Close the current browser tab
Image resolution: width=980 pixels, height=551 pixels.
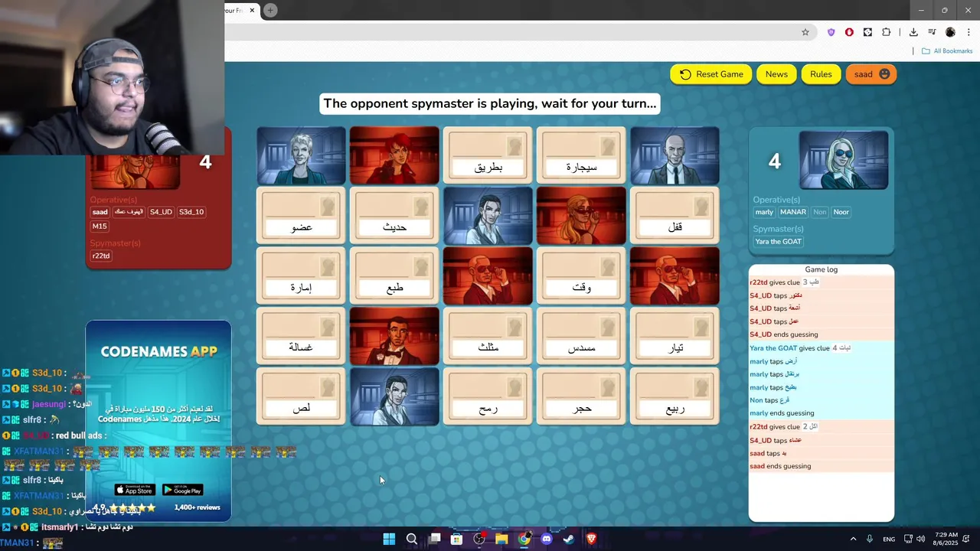coord(252,10)
